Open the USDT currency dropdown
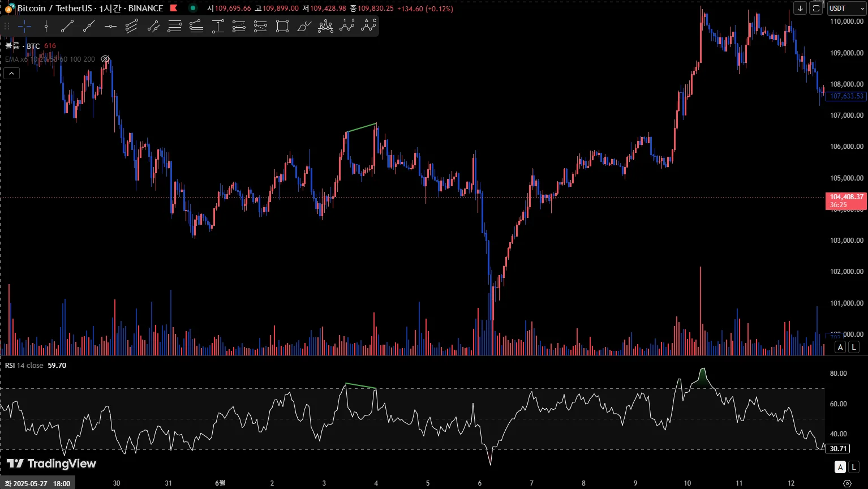 point(846,8)
